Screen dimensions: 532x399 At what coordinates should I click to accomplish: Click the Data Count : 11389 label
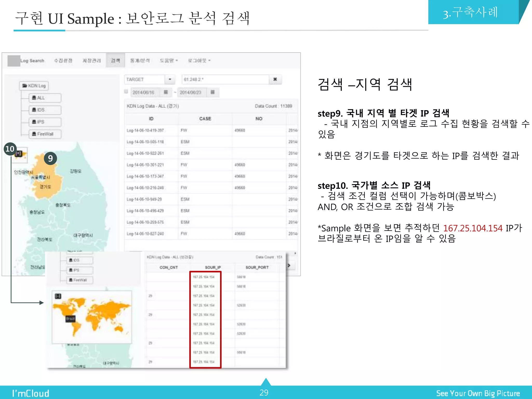pyautogui.click(x=273, y=106)
